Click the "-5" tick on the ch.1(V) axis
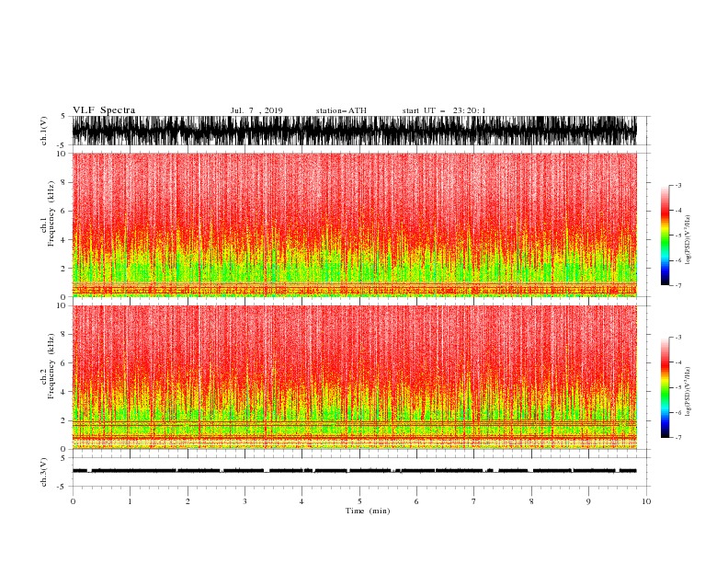This screenshot has height=563, width=728. pyautogui.click(x=62, y=145)
